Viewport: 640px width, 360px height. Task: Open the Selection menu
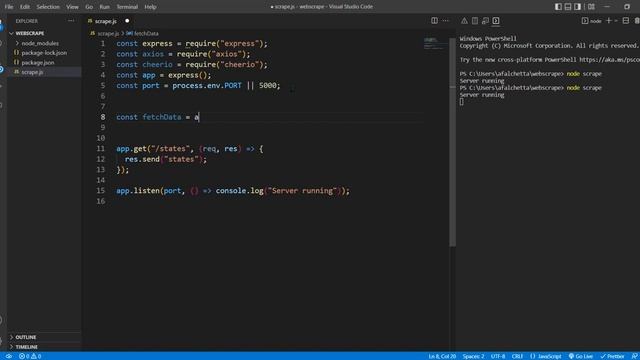pos(48,7)
